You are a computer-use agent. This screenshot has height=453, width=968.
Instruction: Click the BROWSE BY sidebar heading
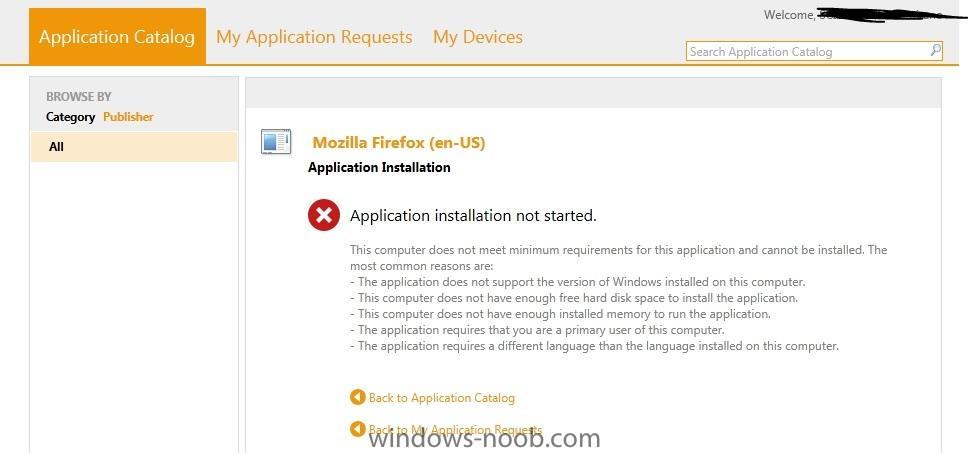(x=78, y=96)
